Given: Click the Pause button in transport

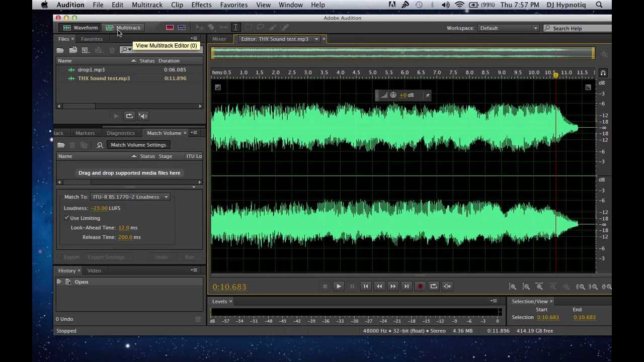Looking at the screenshot, I should pyautogui.click(x=352, y=287).
